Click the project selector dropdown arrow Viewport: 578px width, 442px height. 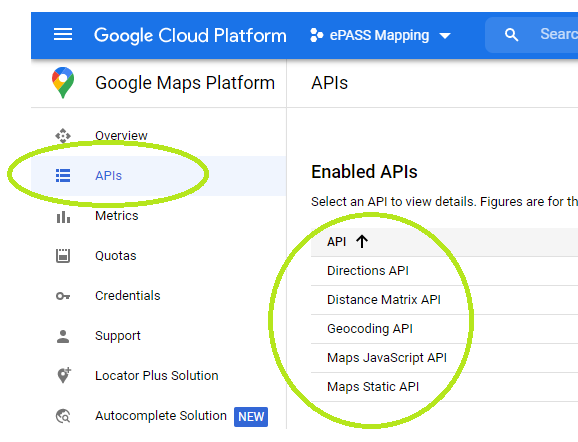click(445, 36)
